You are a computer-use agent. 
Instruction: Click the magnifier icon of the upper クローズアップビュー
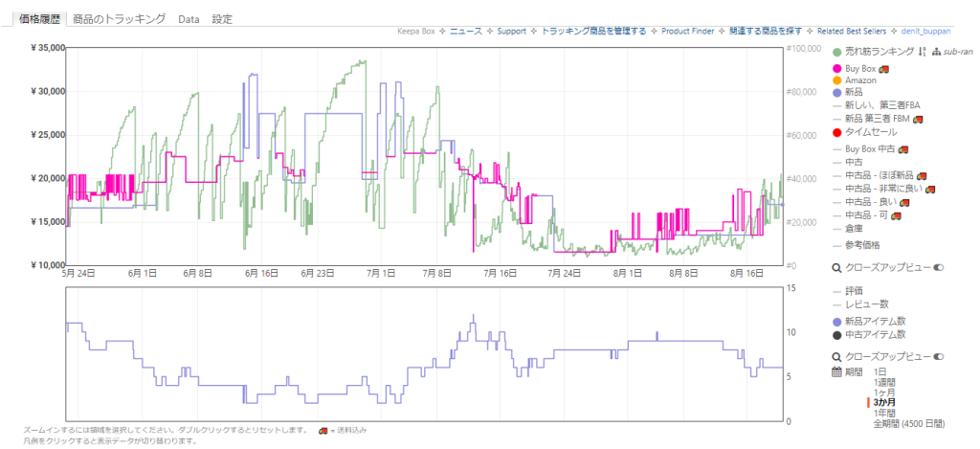pos(836,268)
